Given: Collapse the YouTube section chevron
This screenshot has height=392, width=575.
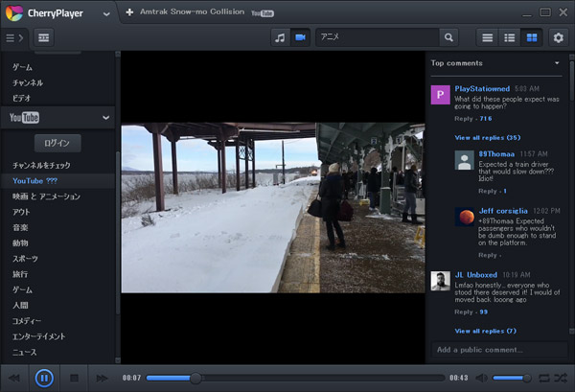Looking at the screenshot, I should pyautogui.click(x=105, y=117).
